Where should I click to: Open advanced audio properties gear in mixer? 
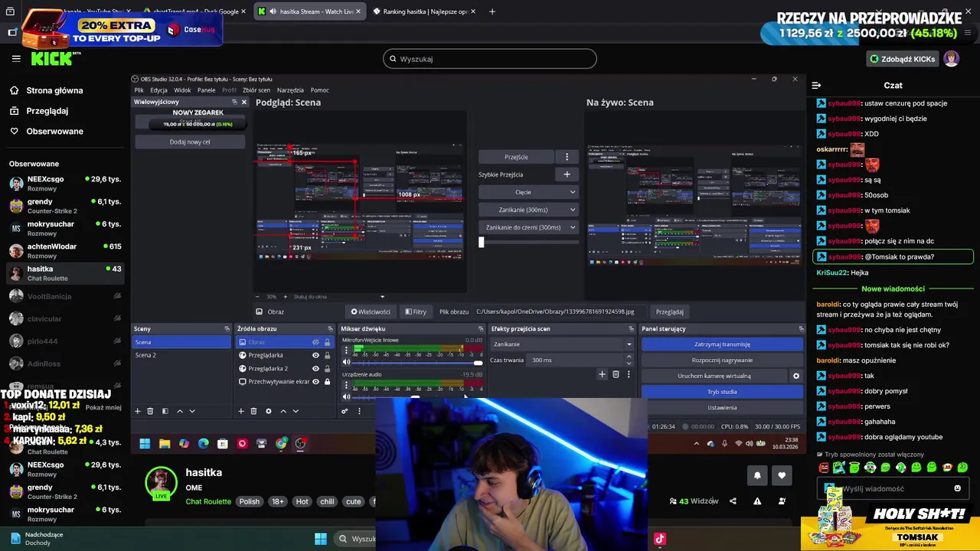345,411
